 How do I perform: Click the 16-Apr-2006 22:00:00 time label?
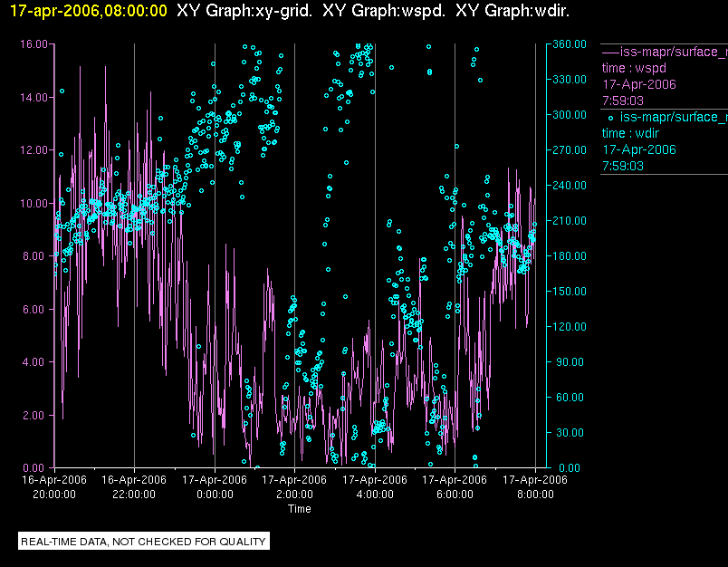coord(134,487)
